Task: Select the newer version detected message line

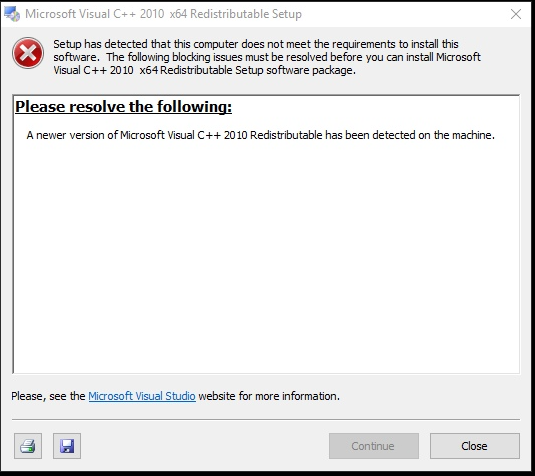Action: (x=260, y=135)
